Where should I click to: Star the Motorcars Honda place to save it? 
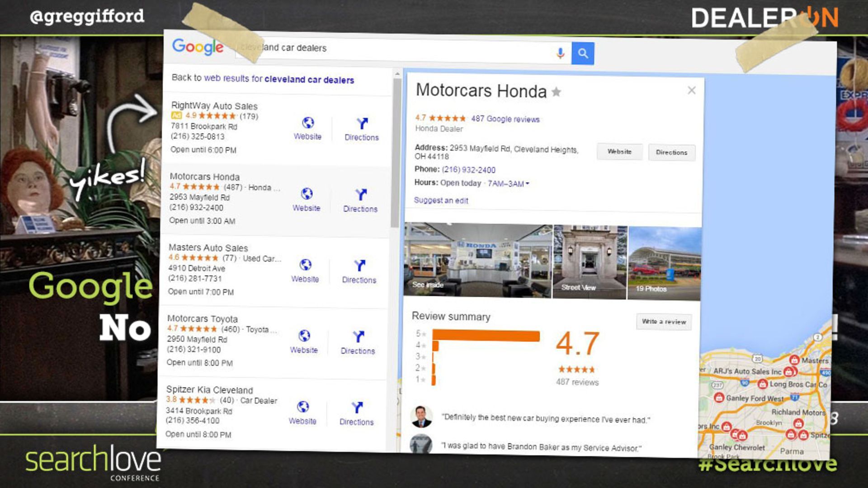click(557, 92)
